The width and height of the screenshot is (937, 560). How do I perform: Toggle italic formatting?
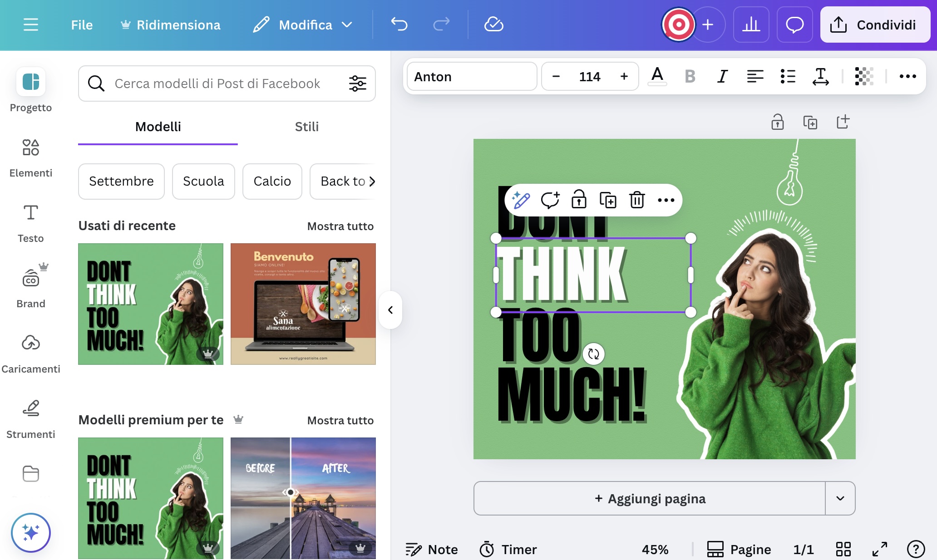click(722, 76)
